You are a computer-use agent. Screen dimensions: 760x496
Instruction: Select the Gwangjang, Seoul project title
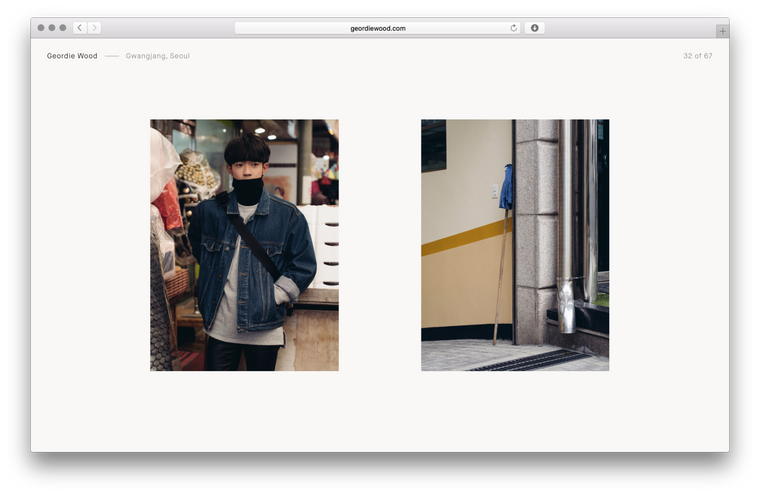[158, 56]
